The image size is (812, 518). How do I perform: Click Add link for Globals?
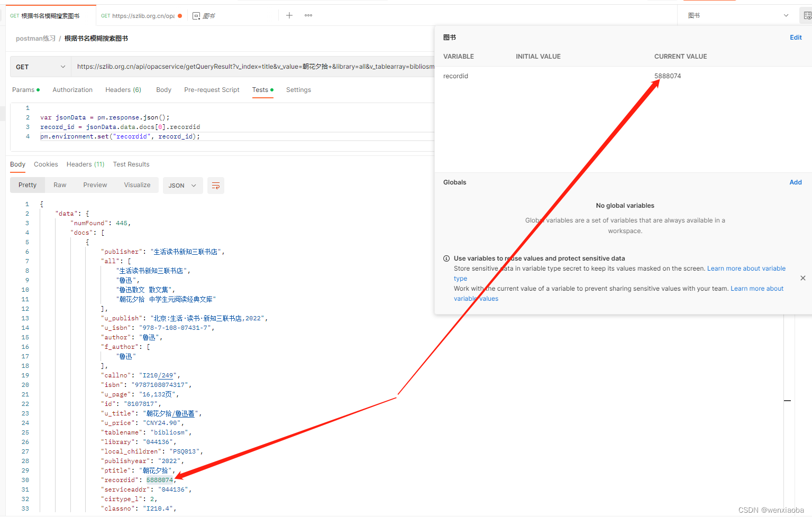point(796,182)
